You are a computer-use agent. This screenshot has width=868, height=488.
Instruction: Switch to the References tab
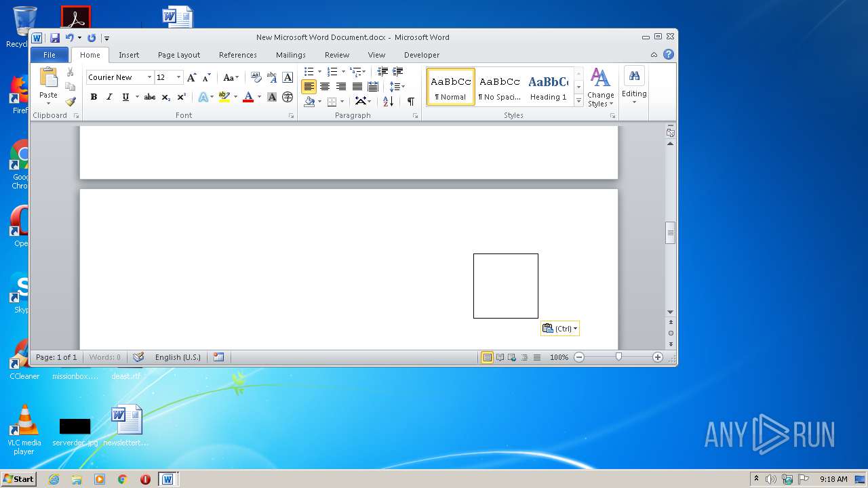pyautogui.click(x=238, y=55)
